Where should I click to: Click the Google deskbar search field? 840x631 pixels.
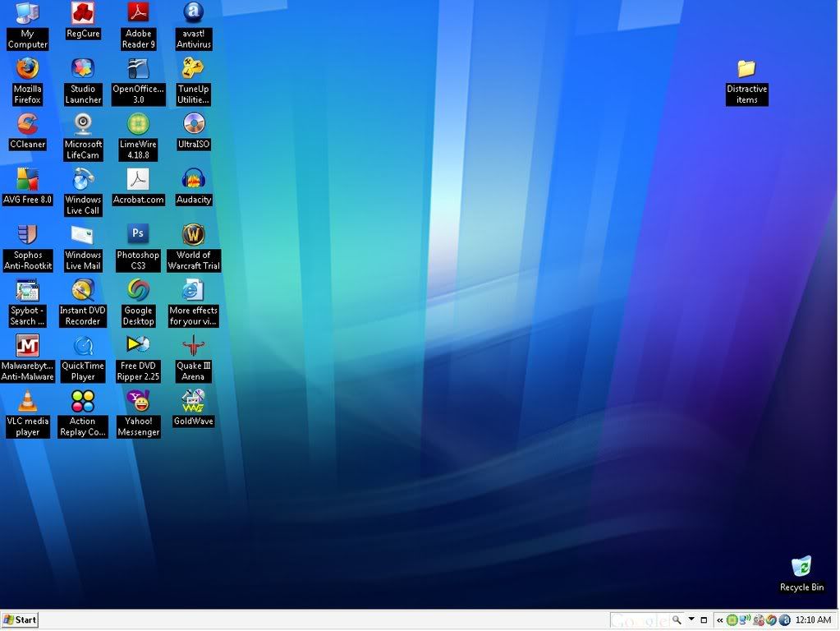tap(640, 620)
